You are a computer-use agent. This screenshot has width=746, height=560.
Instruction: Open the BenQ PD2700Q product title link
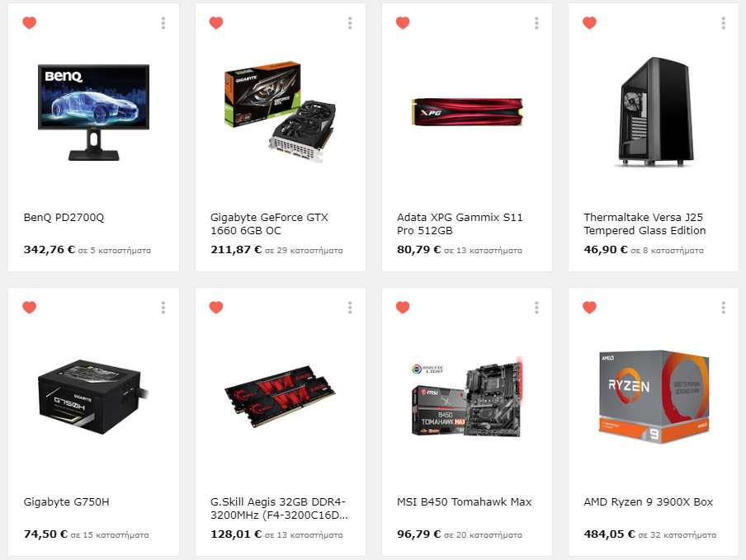64,218
